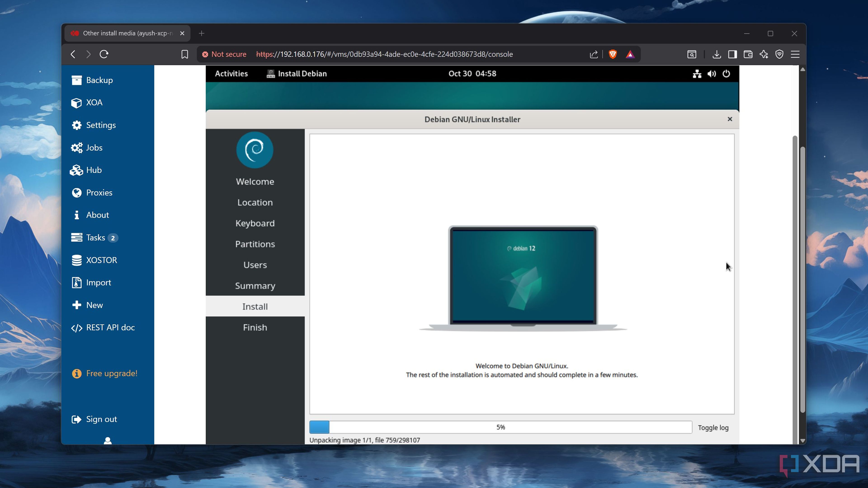
Task: Open a new browser tab
Action: 201,33
